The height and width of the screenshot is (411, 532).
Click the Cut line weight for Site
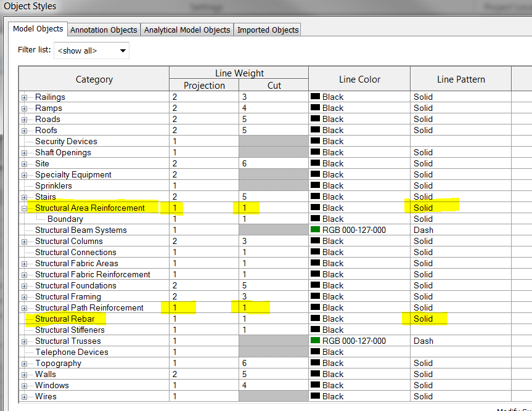(273, 163)
